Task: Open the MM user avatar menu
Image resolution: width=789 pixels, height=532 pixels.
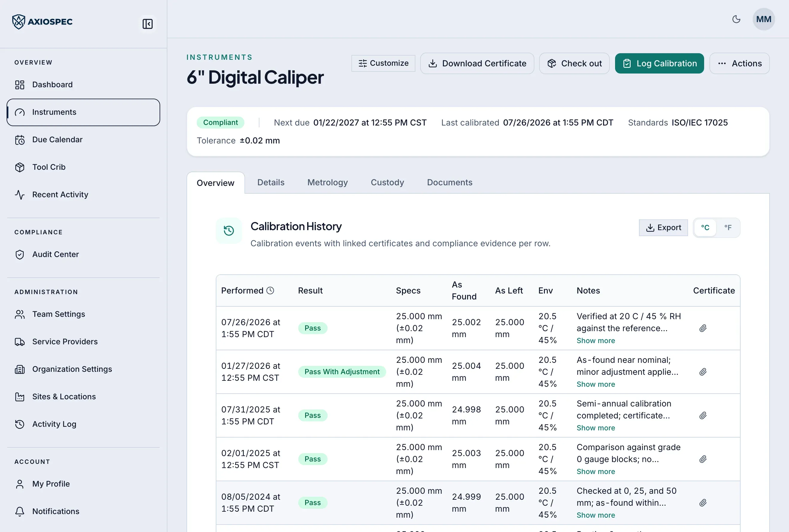Action: click(764, 19)
